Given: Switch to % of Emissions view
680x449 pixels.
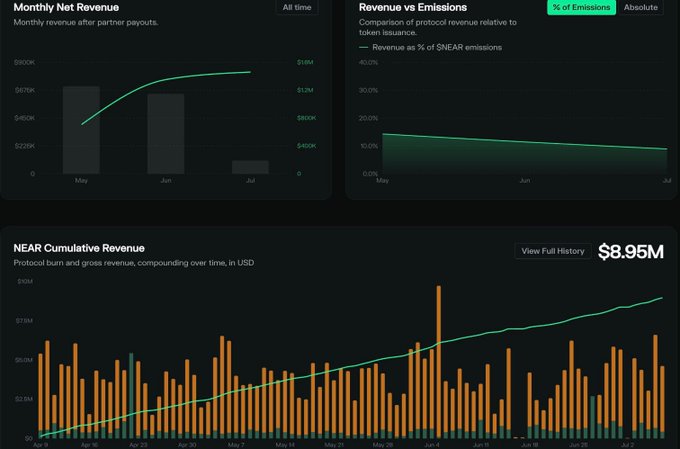Looking at the screenshot, I should (x=581, y=7).
